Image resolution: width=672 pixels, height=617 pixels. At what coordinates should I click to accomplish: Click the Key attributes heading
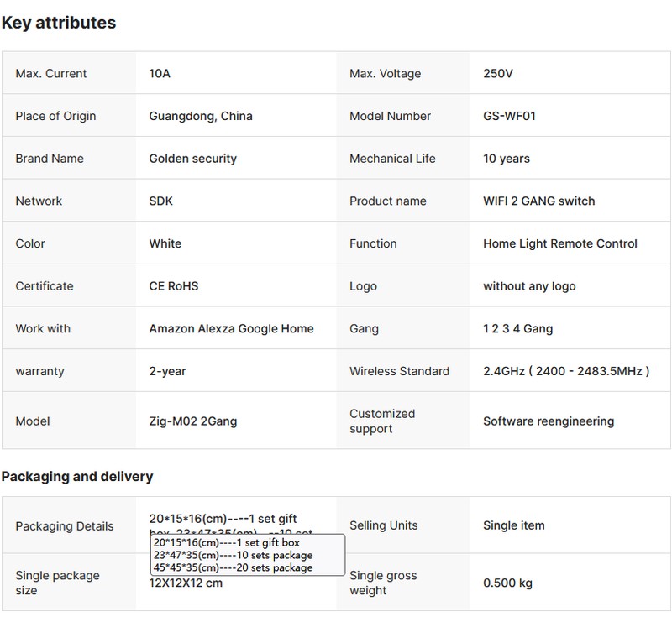click(x=59, y=23)
